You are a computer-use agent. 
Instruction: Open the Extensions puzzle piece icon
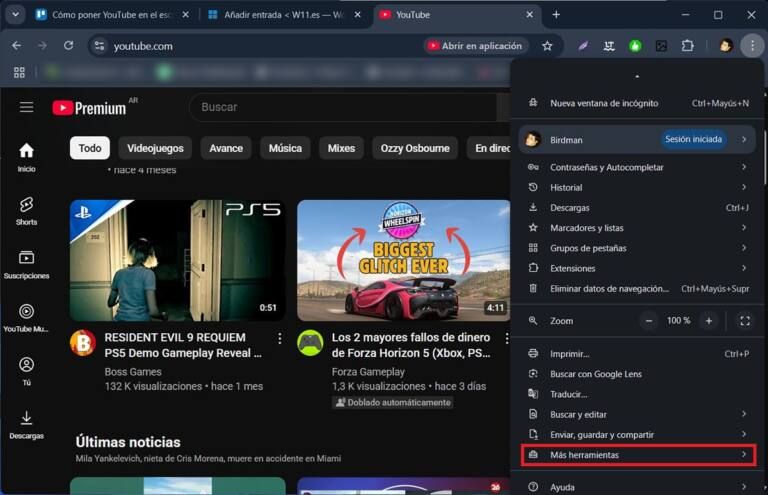click(688, 46)
